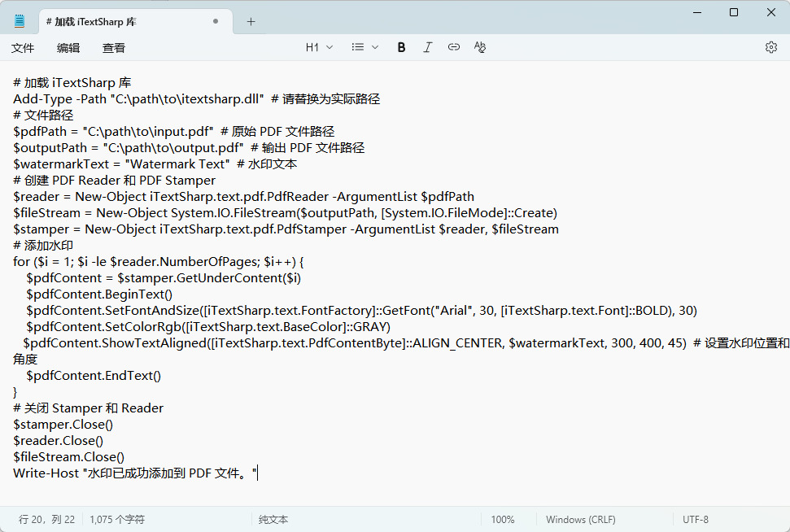Viewport: 790px width, 532px height.
Task: Click the 'for ($i = 1;' loop line
Action: pos(159,262)
